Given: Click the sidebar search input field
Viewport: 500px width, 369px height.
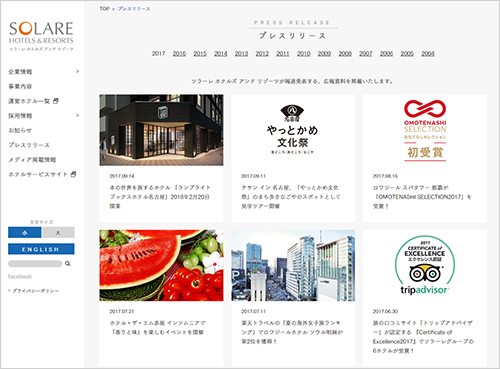Looking at the screenshot, I should [x=35, y=264].
